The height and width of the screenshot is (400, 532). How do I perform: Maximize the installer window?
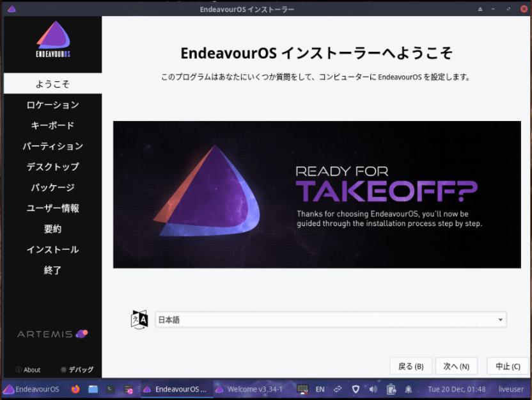tap(508, 9)
